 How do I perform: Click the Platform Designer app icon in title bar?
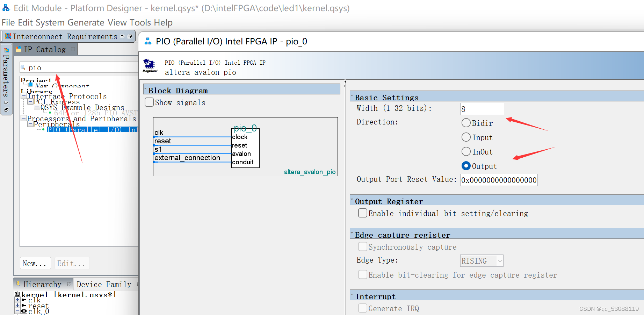[x=6, y=7]
